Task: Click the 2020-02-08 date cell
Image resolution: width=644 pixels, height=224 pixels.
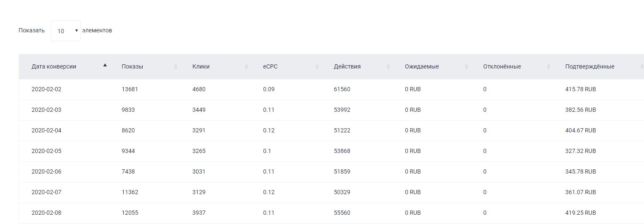Action: click(x=46, y=213)
